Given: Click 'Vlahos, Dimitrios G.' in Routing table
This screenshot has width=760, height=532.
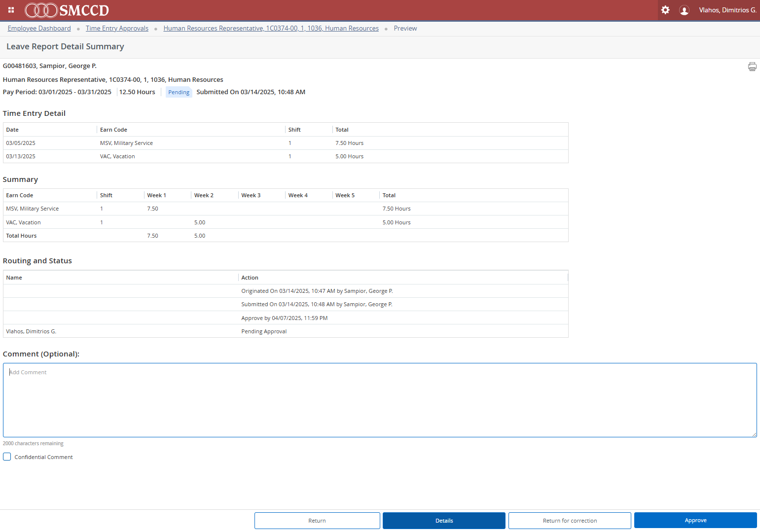Looking at the screenshot, I should click(x=31, y=331).
